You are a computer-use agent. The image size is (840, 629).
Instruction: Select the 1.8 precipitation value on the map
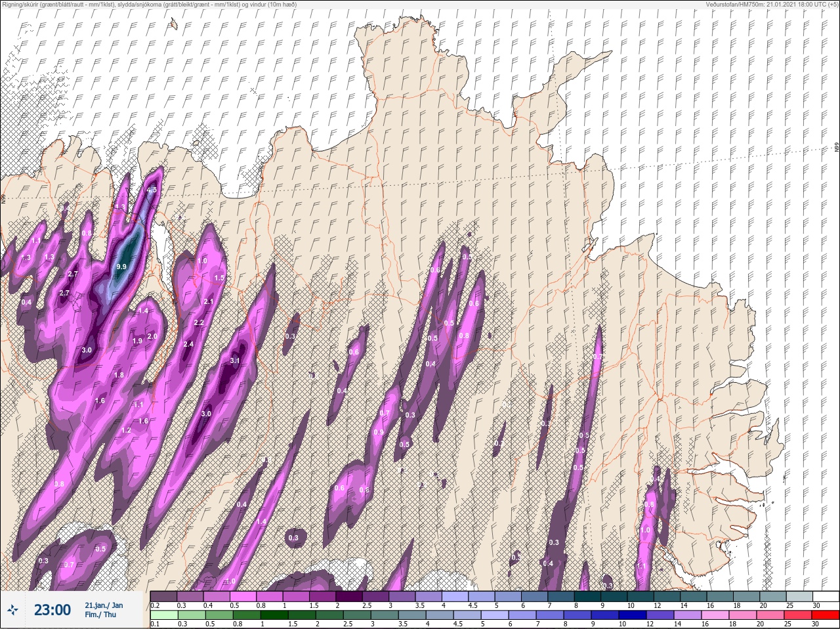(119, 375)
